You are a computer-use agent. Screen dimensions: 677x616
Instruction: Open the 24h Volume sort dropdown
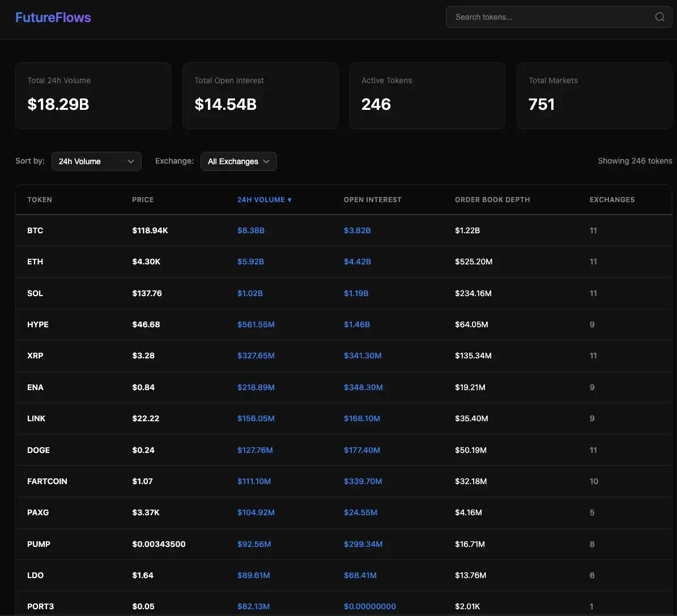coord(96,161)
